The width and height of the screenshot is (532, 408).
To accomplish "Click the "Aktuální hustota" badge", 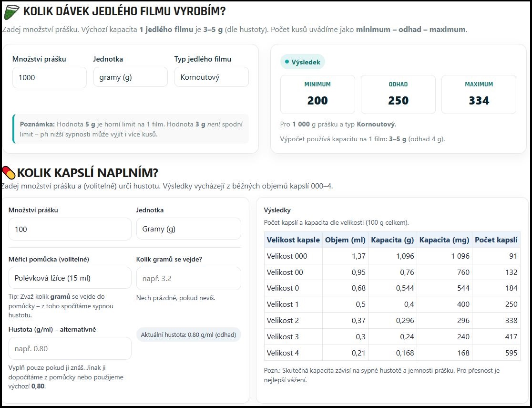I will click(x=188, y=335).
